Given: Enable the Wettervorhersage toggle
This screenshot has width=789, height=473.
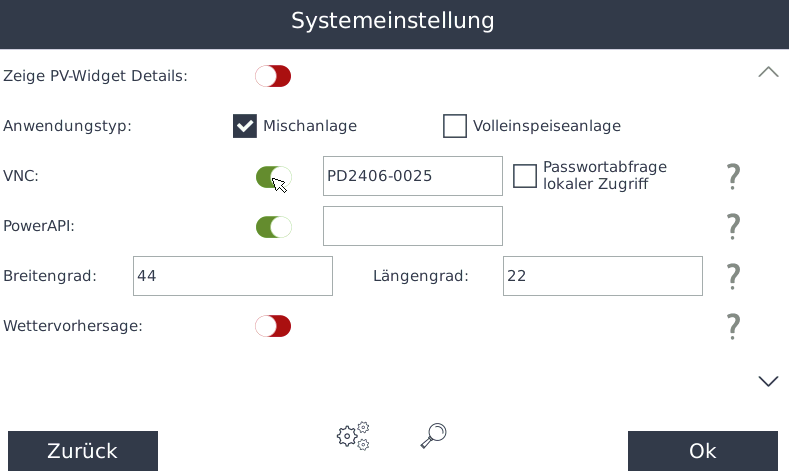Looking at the screenshot, I should coord(273,326).
